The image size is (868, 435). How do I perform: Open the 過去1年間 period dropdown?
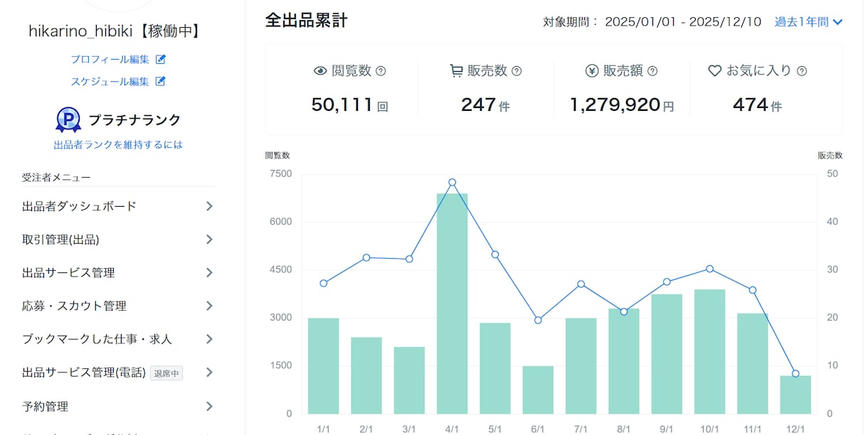click(x=808, y=22)
